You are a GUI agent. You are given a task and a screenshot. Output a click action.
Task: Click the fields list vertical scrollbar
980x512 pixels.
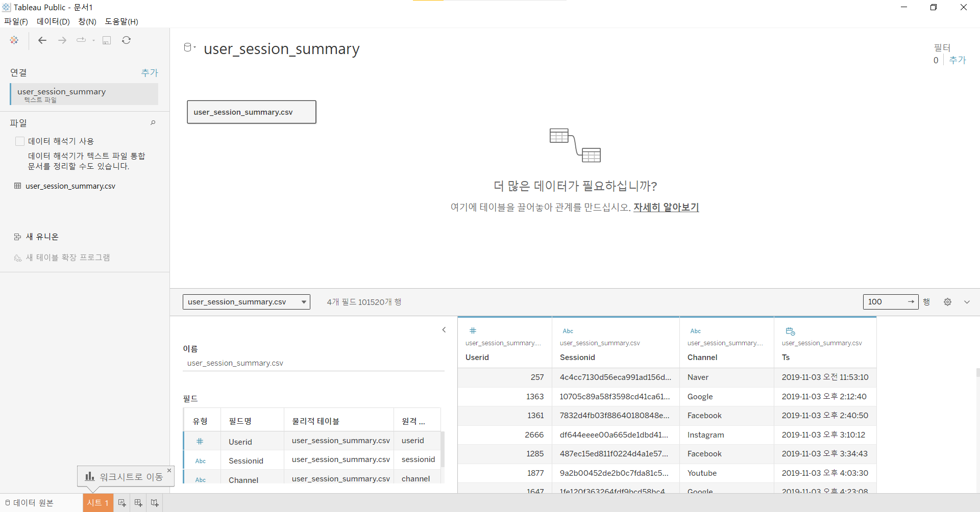[x=443, y=449]
